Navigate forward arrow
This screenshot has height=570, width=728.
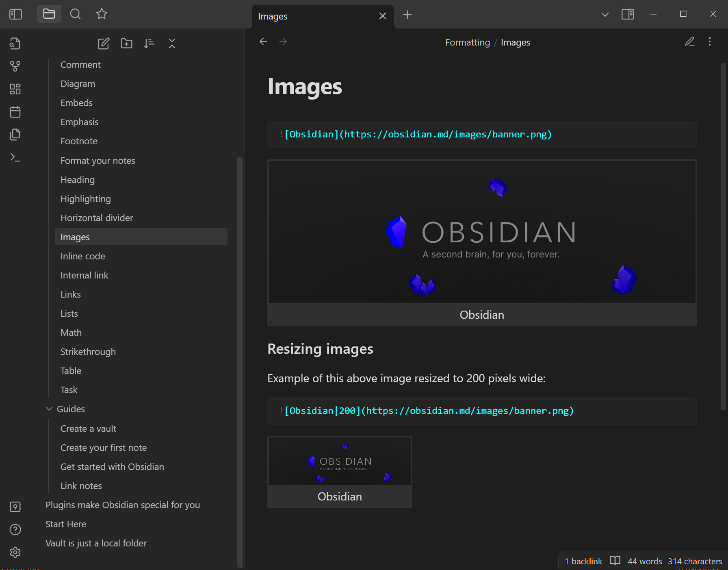click(283, 41)
